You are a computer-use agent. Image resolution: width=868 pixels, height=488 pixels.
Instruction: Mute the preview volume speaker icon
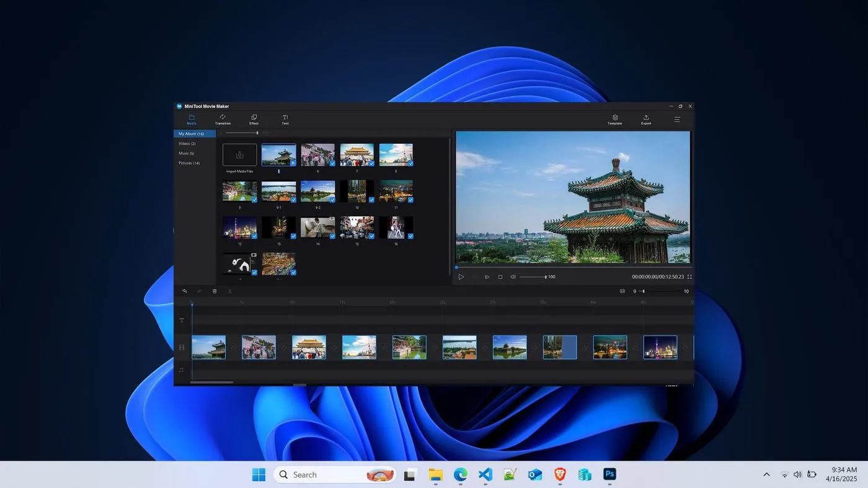(513, 277)
